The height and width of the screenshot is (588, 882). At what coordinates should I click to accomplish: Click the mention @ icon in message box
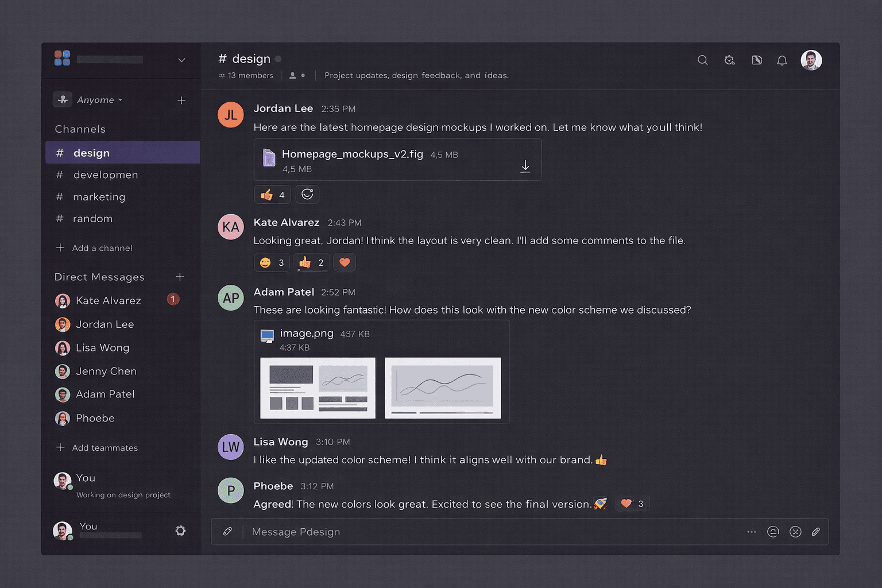773,532
